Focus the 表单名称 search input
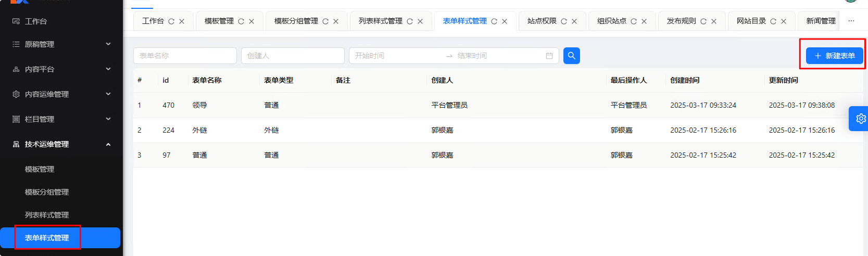This screenshot has height=256, width=868. point(185,56)
